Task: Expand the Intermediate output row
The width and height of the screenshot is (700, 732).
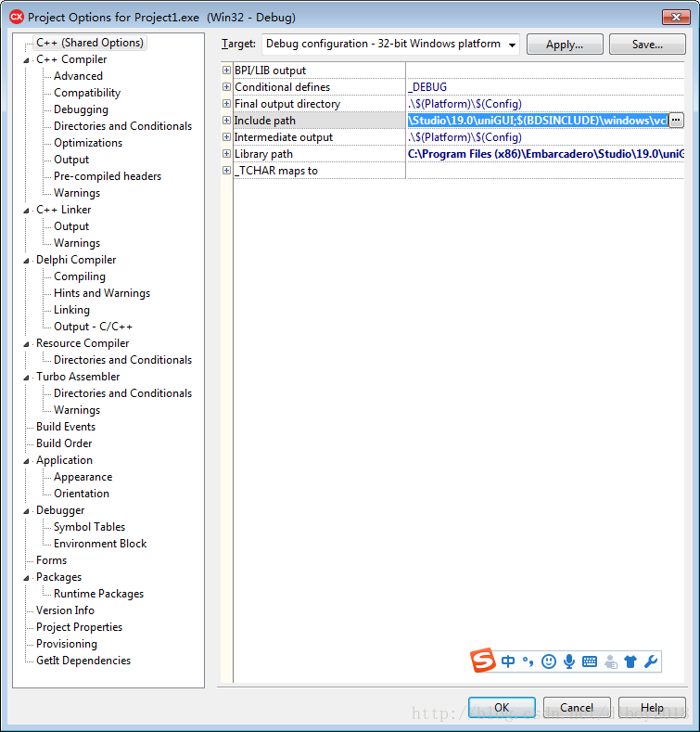Action: (226, 136)
